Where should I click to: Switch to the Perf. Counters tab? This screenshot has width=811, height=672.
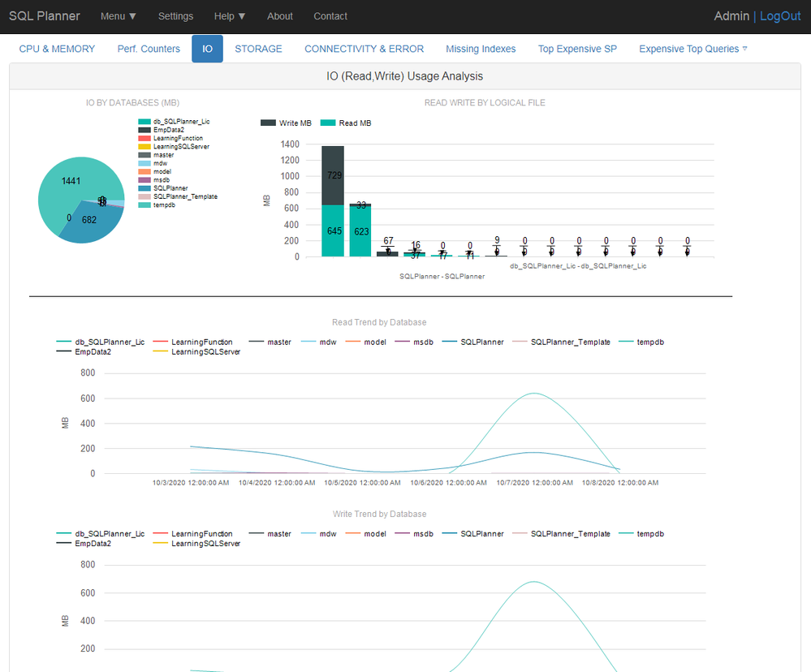[149, 49]
